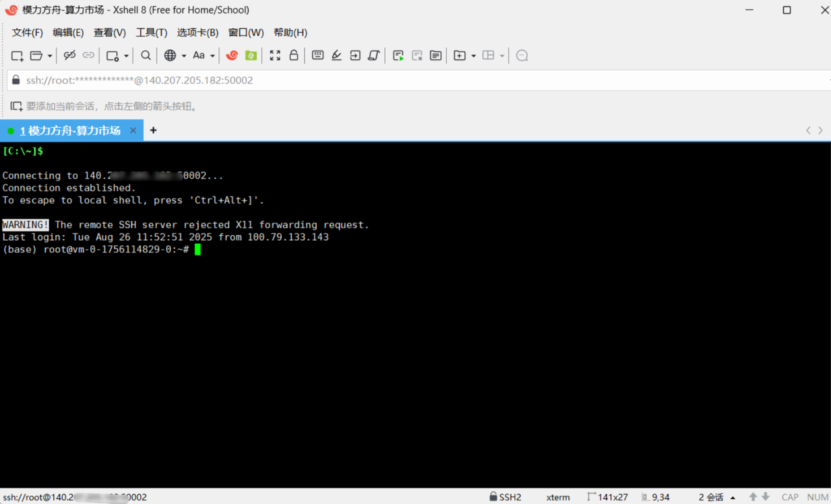831x504 pixels.
Task: Click the red Xmanager swirl icon
Action: tap(232, 56)
